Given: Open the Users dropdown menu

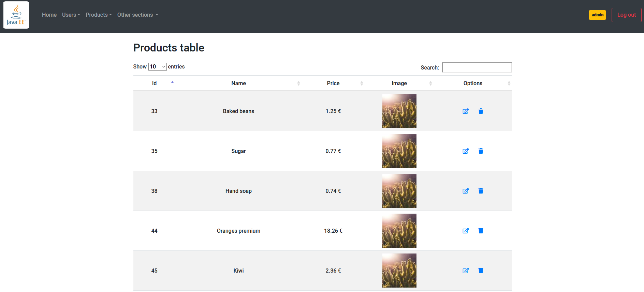Looking at the screenshot, I should tap(71, 15).
